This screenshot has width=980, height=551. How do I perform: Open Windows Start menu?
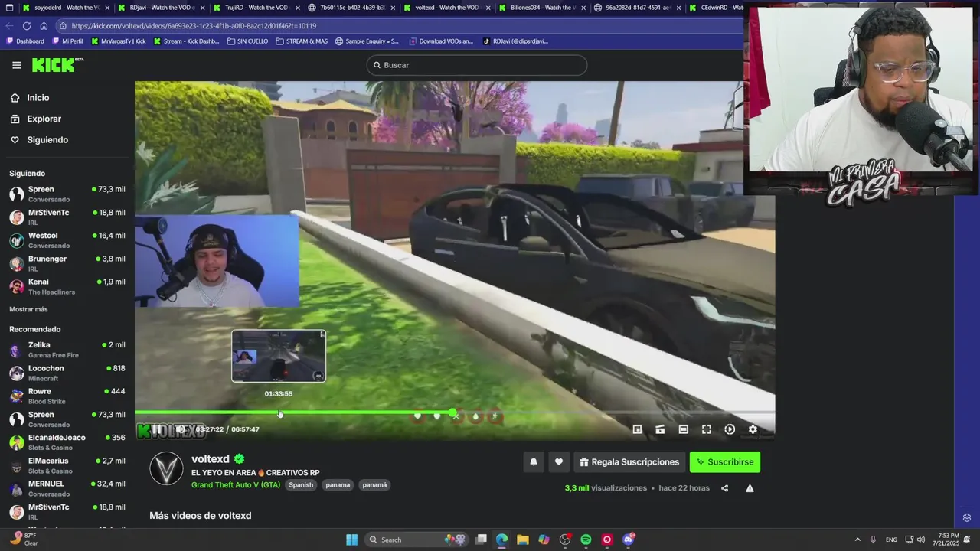click(x=351, y=540)
